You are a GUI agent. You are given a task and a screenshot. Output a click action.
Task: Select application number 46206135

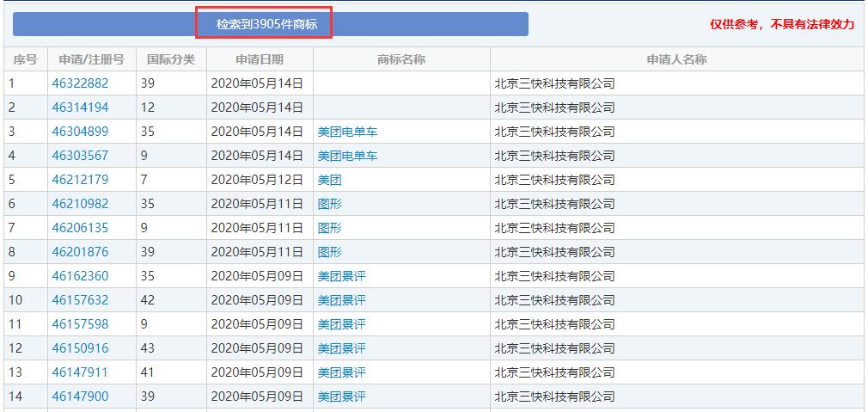80,228
